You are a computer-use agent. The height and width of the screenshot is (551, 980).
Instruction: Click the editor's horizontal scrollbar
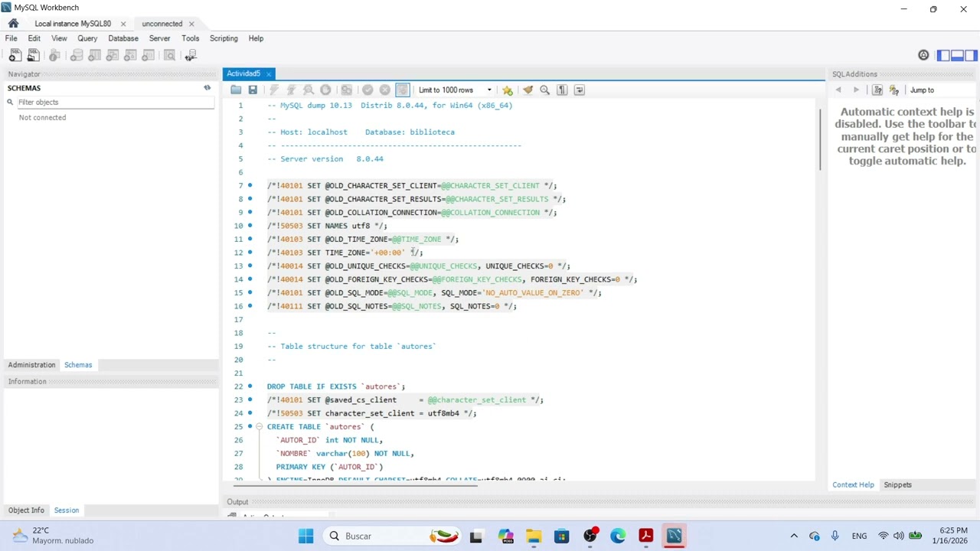[355, 485]
